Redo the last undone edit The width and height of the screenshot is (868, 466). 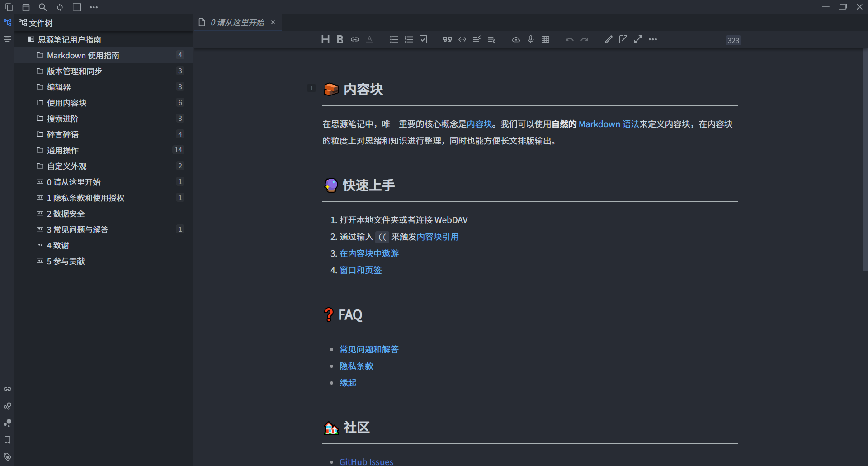click(x=585, y=39)
